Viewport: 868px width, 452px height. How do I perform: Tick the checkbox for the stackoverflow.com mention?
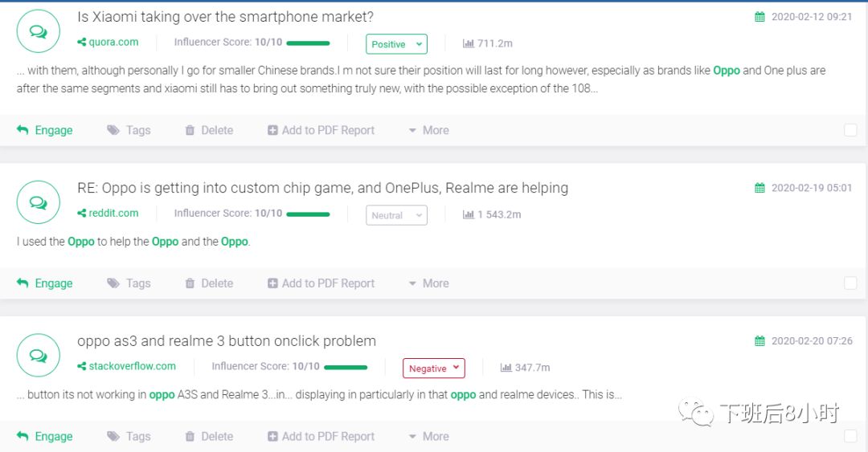point(850,436)
